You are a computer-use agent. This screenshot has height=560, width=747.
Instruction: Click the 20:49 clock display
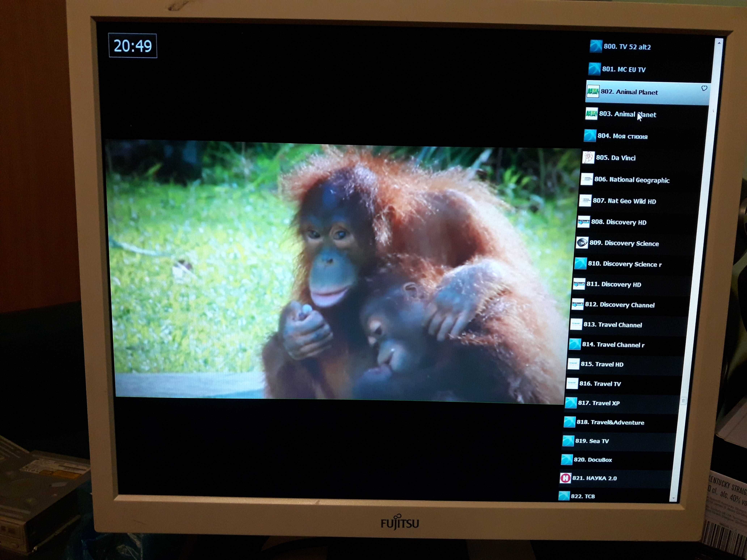pyautogui.click(x=133, y=46)
